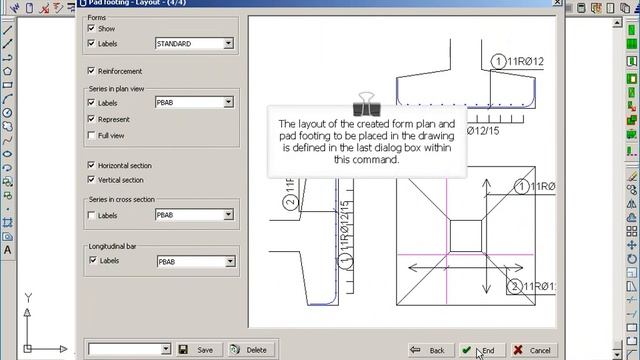Screen dimensions: 640x360
Task: Enable the Full view checkbox
Action: [x=91, y=135]
